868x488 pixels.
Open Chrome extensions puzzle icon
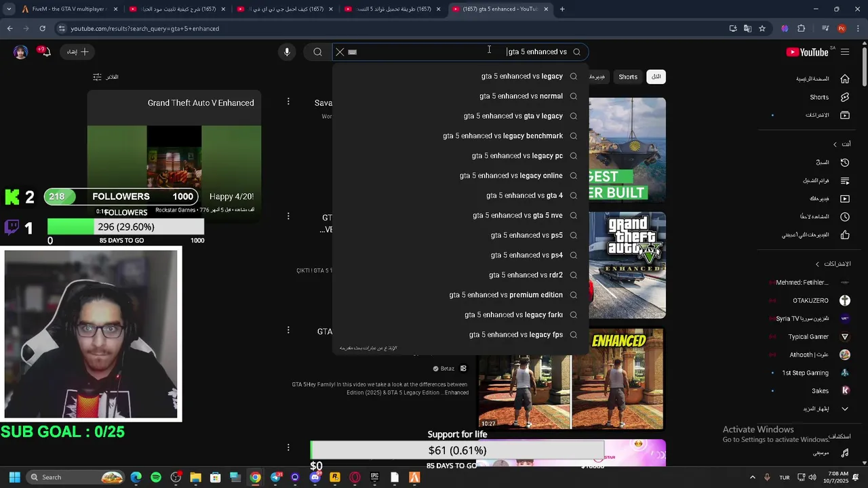point(802,28)
